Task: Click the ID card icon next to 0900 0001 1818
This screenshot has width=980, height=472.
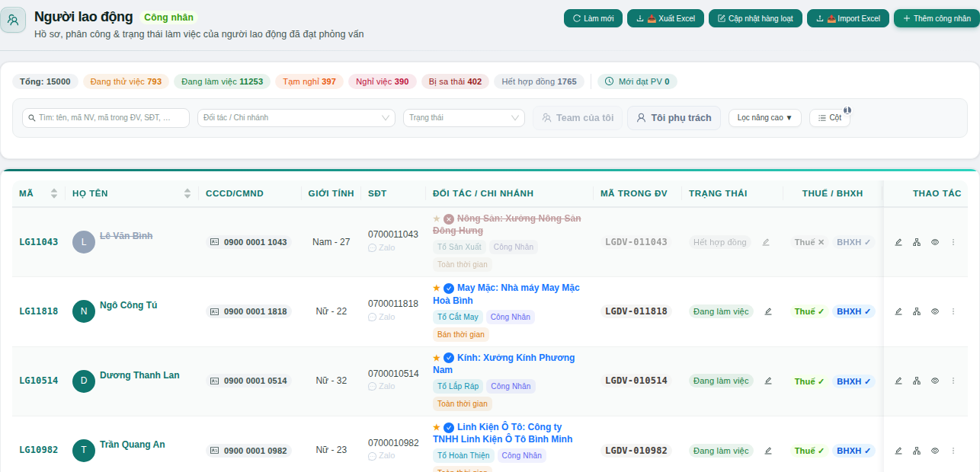Action: 215,311
